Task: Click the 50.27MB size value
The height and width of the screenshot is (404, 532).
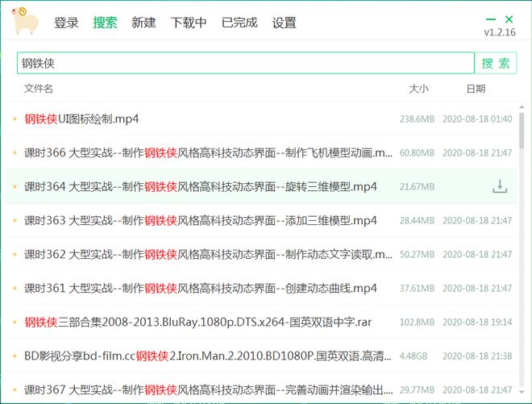Action: point(417,255)
